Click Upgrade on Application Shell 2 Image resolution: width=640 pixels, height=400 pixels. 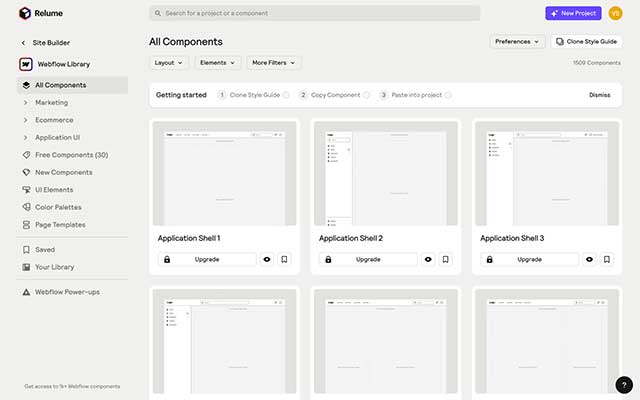[x=368, y=259]
